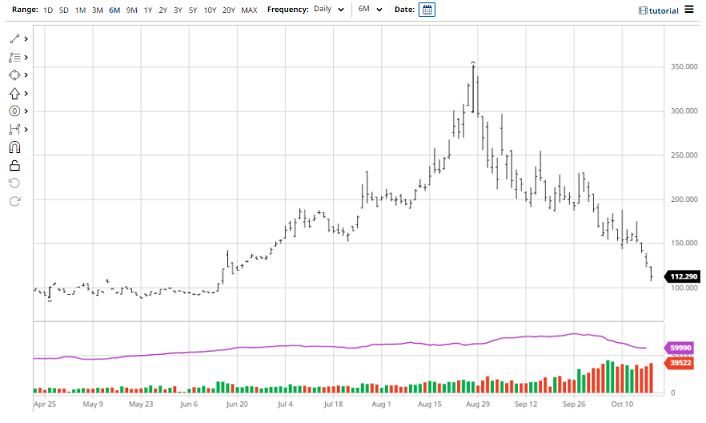
Task: Open the hamburger menu icon
Action: pyautogui.click(x=689, y=9)
